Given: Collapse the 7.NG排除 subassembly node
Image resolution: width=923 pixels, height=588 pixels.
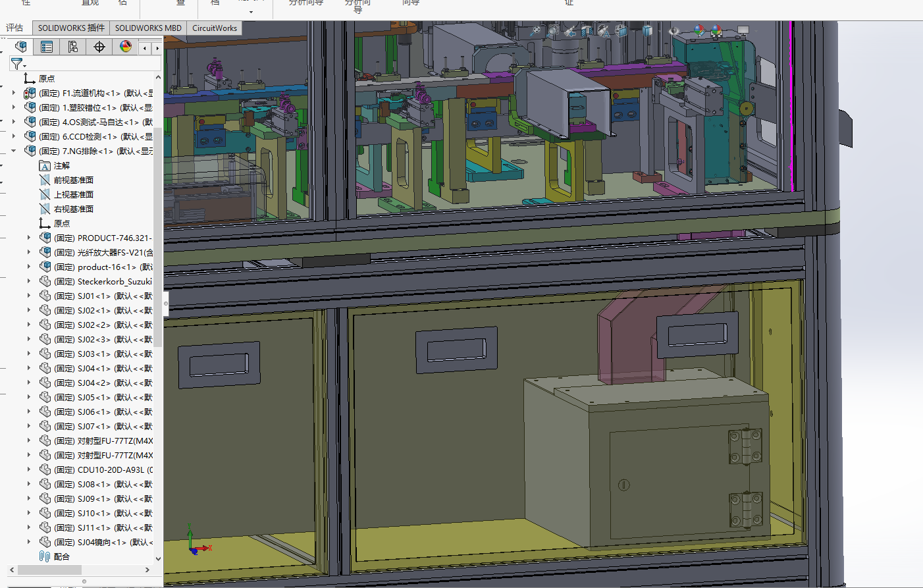Looking at the screenshot, I should click(14, 151).
